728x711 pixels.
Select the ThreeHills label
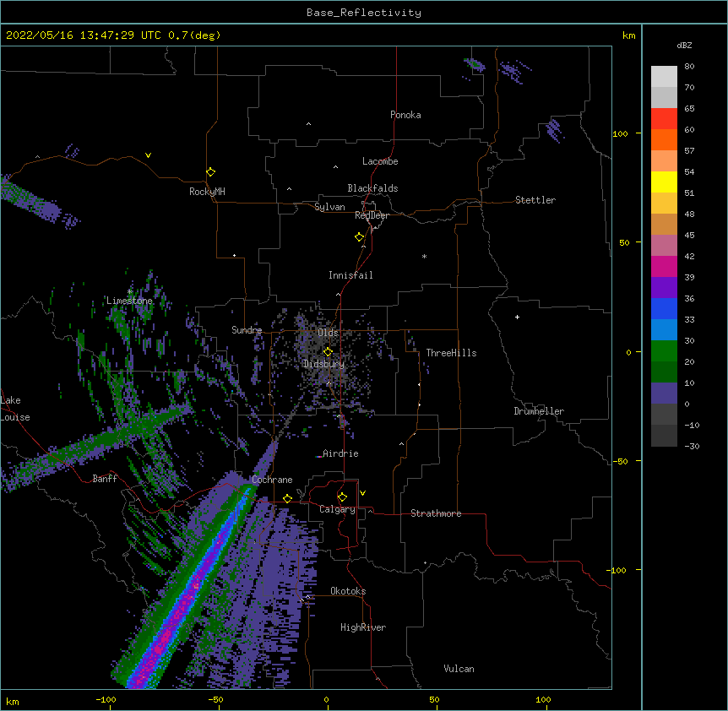pyautogui.click(x=451, y=353)
